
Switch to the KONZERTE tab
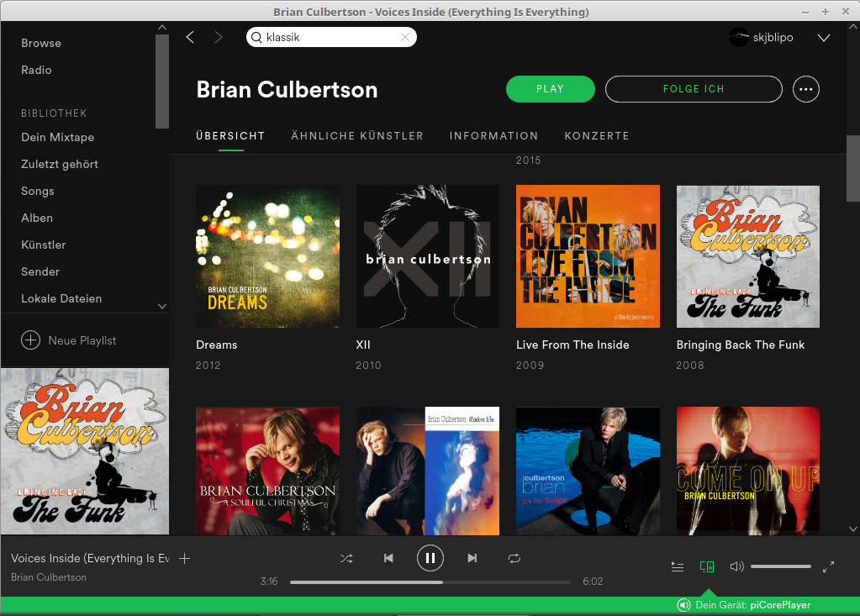[597, 136]
